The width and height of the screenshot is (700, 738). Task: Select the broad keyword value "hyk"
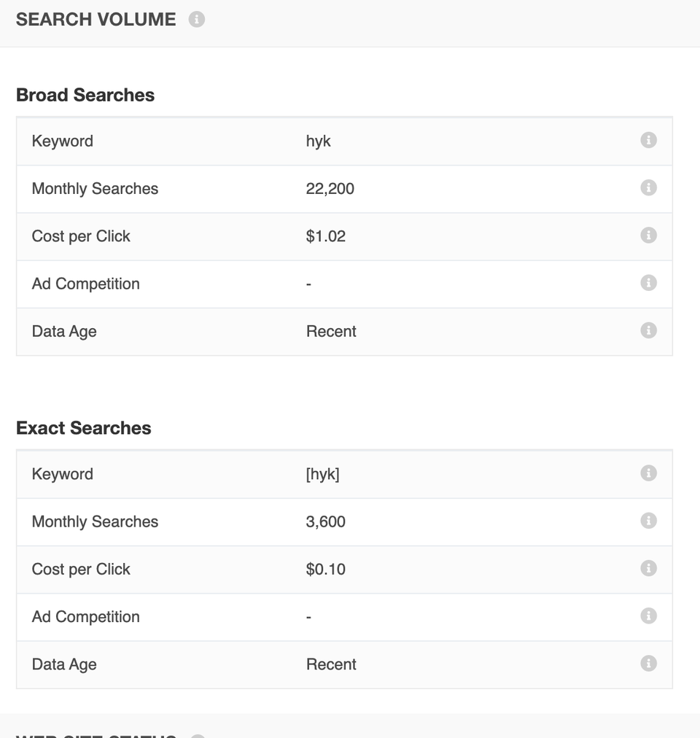click(x=319, y=141)
